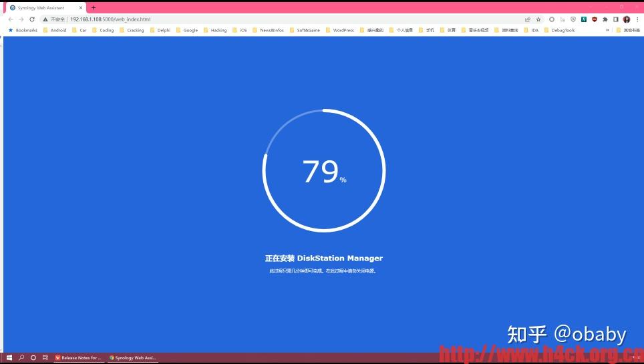Screen dimensions: 644x364
Task: Open the IDA bookmark folder
Action: (531, 30)
